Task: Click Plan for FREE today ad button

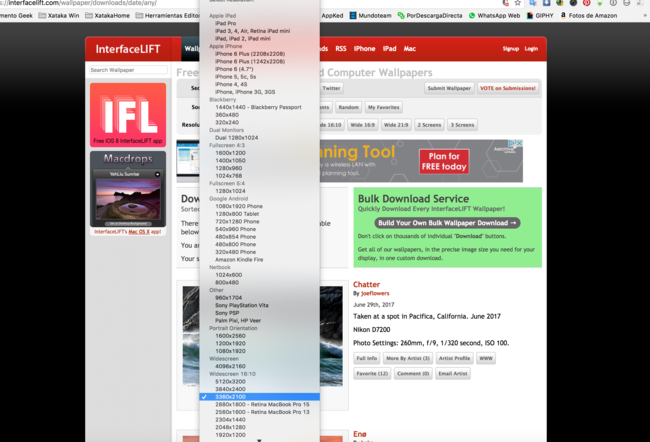Action: [x=444, y=161]
